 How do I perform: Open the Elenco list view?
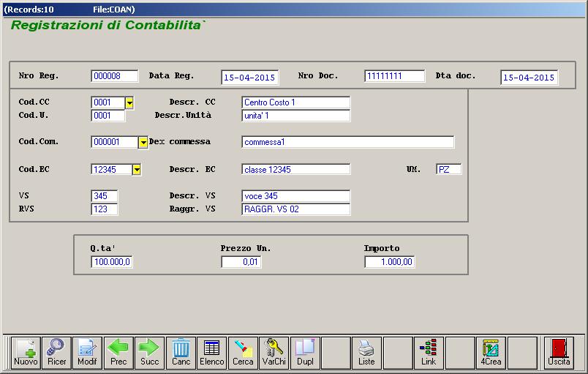(212, 353)
